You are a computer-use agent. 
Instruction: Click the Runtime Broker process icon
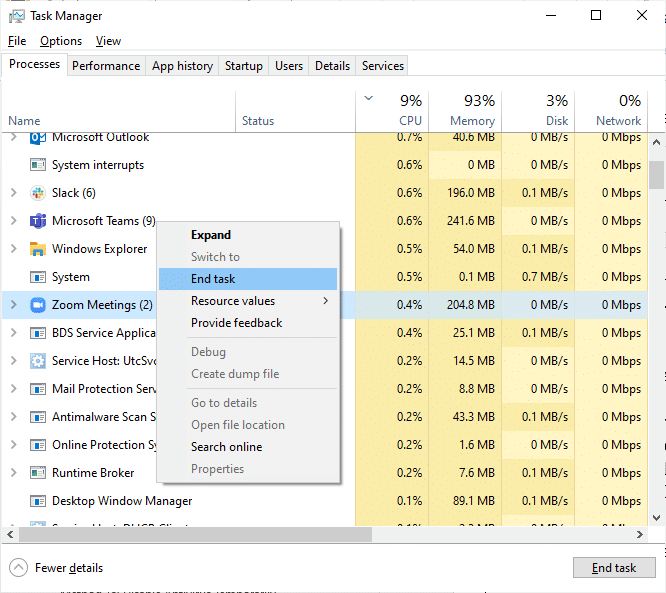[x=38, y=473]
